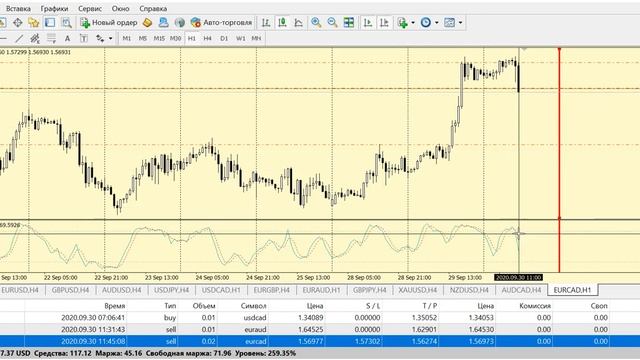Open the globe Signals icon
Screen dimensions: 640x360
pos(180,23)
